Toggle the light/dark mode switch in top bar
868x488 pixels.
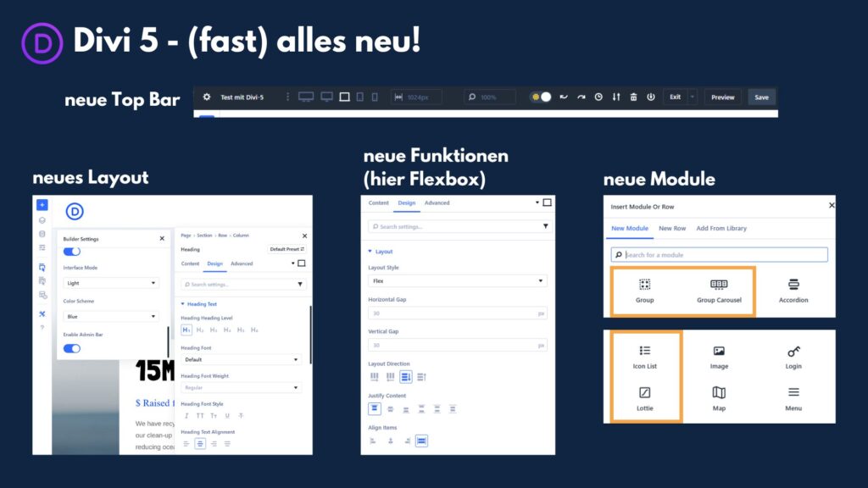[541, 97]
